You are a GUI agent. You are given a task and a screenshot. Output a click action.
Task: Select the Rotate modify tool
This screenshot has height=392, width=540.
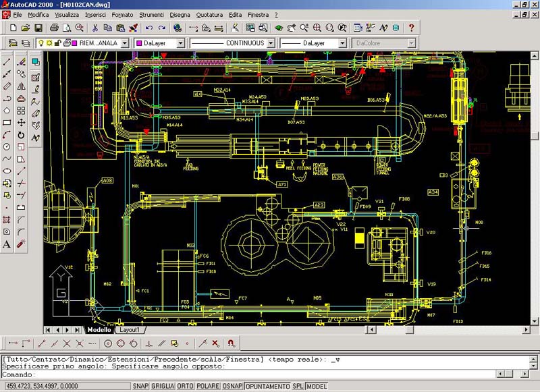22,135
